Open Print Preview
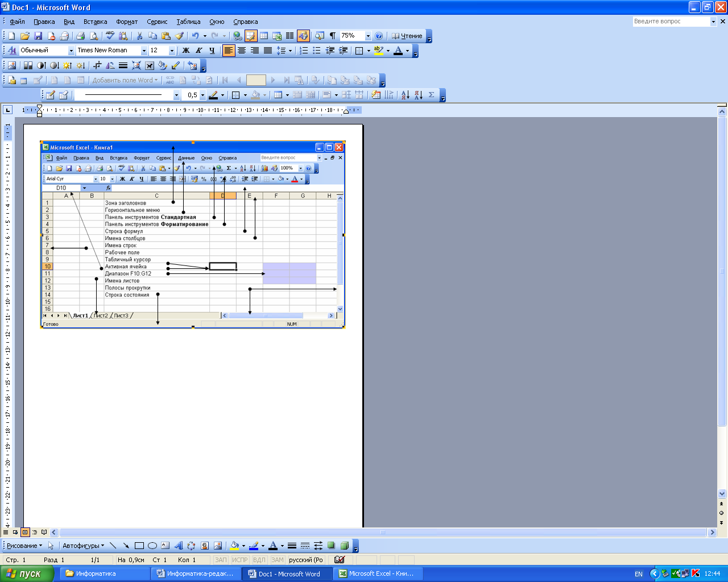The image size is (728, 582). 94,36
